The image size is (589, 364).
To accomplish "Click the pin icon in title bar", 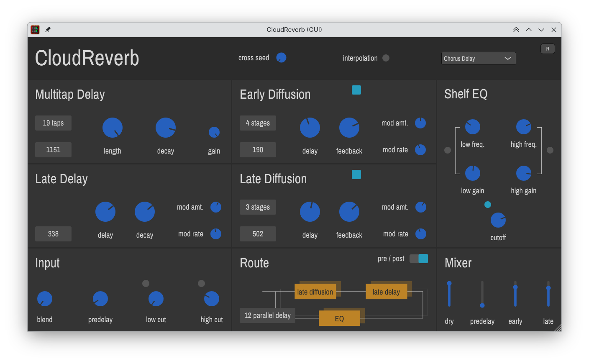I will click(48, 30).
